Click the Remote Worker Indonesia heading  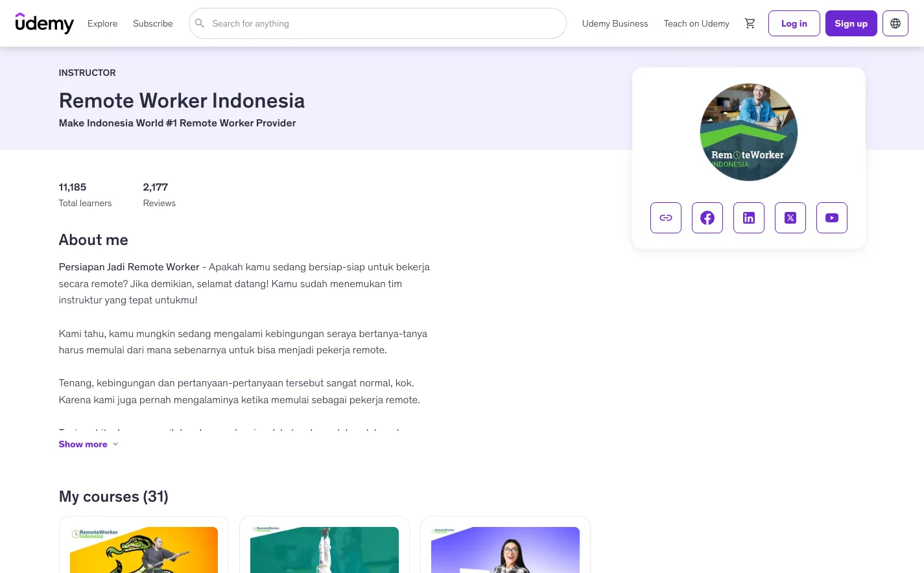[182, 100]
